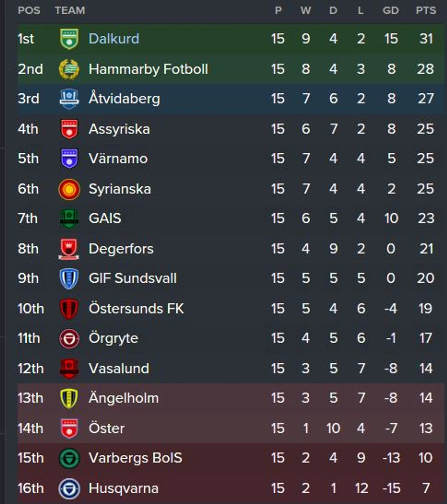Viewport: 447px width, 504px height.
Task: Click the Husqvarna circular badge icon
Action: tap(69, 488)
